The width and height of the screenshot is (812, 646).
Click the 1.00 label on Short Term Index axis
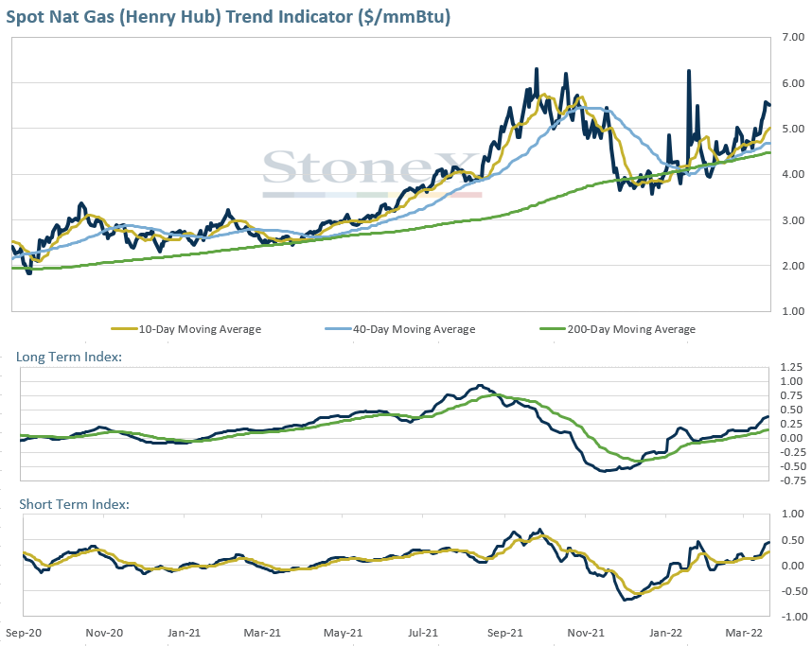(793, 514)
